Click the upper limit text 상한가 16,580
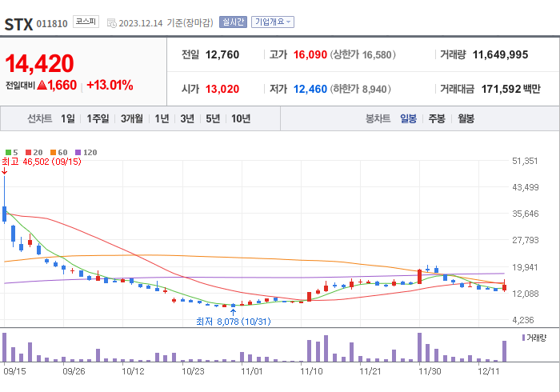Screen dimensions: 560x392 tap(363, 54)
